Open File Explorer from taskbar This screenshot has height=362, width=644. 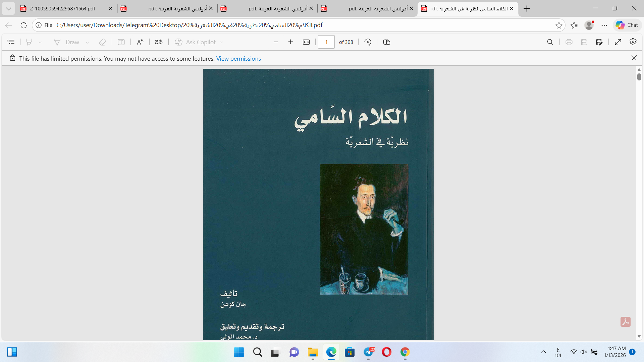tap(313, 352)
